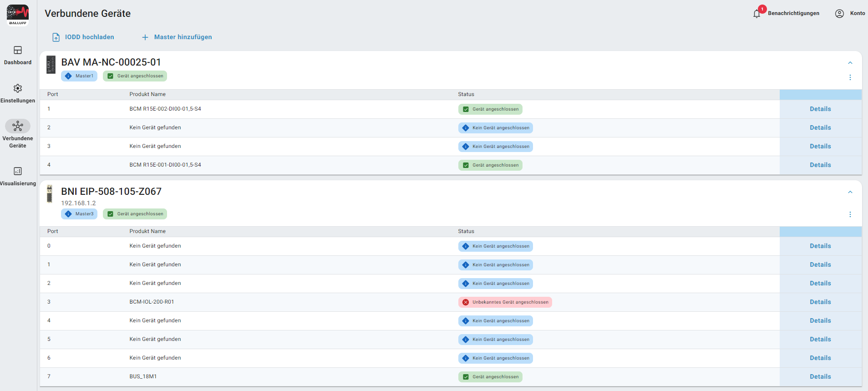Click the Master1 tag chip
Image resolution: width=868 pixels, height=391 pixels.
tap(79, 76)
